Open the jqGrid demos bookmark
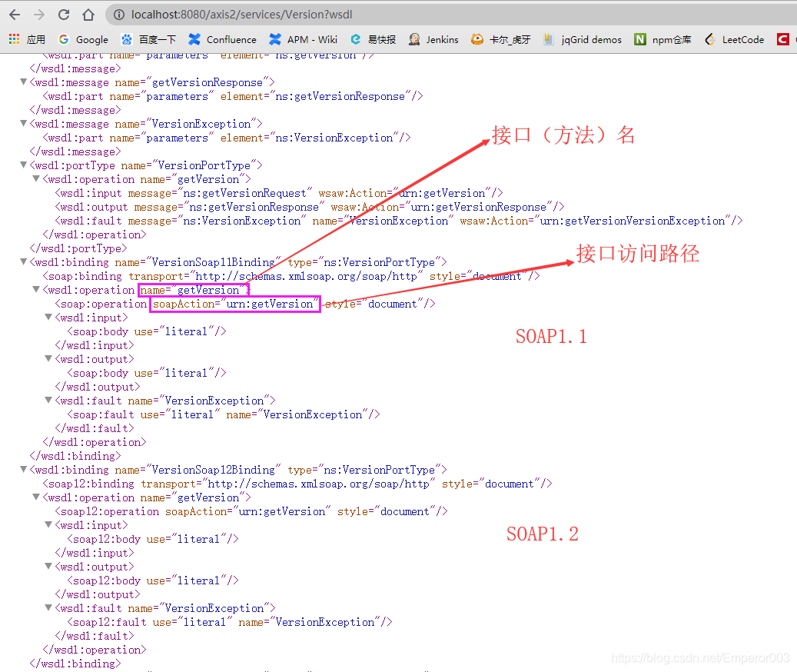797x672 pixels. (582, 39)
